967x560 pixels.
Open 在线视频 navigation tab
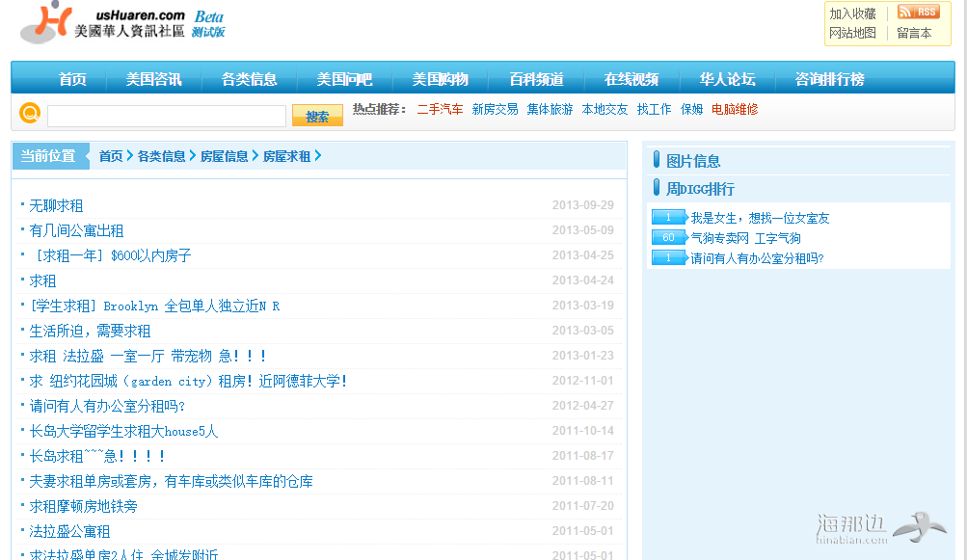click(x=631, y=79)
